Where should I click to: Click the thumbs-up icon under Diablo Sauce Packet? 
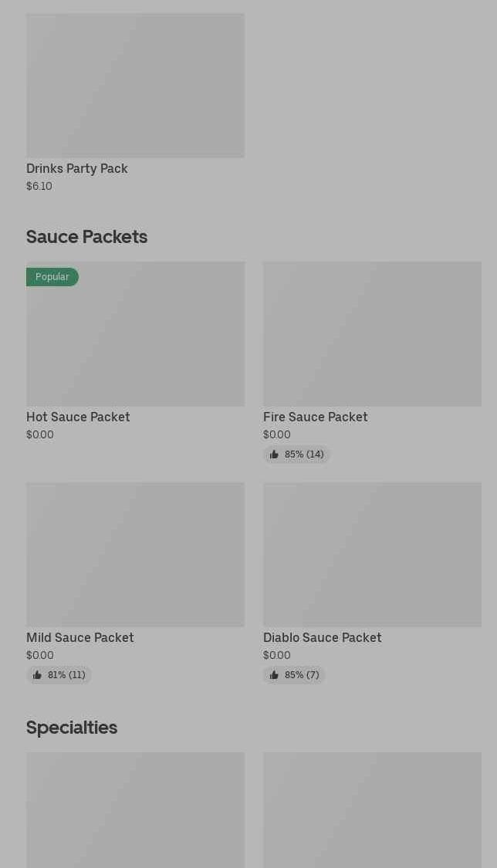coord(274,675)
